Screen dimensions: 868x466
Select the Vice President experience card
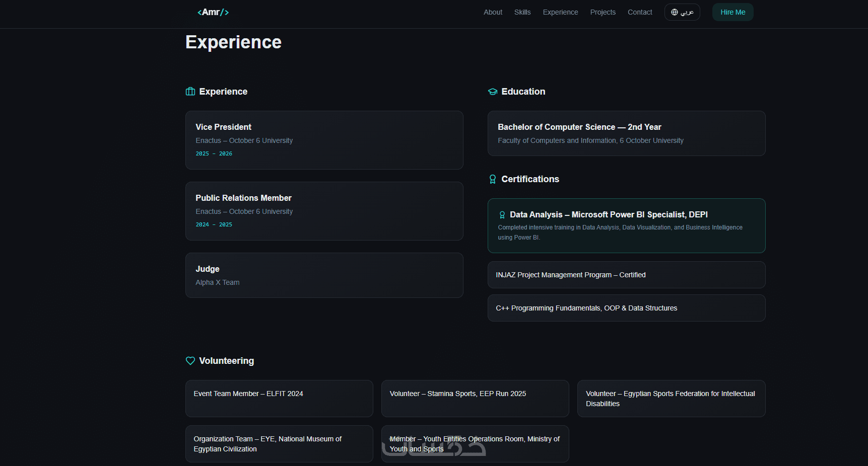[324, 140]
